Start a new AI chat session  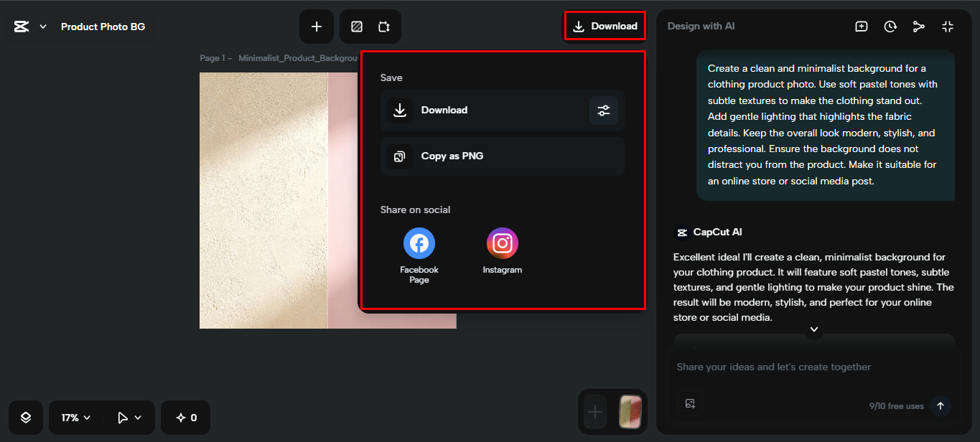point(861,26)
